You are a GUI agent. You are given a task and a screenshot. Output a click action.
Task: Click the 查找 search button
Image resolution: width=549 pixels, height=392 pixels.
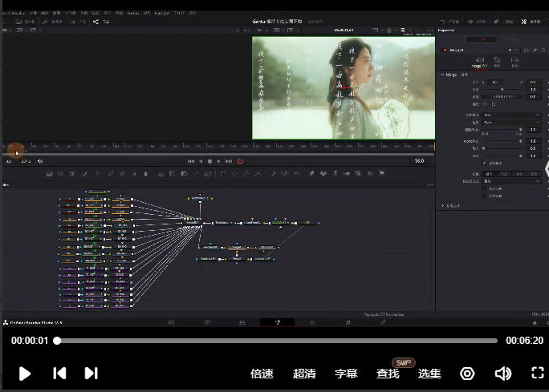(388, 374)
